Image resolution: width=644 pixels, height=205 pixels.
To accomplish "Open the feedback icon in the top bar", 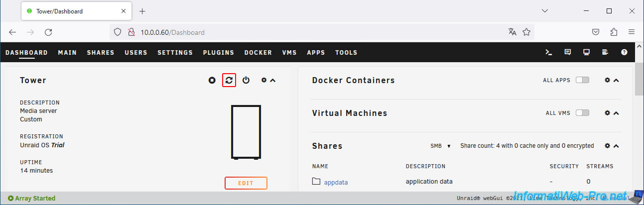I will coord(567,52).
